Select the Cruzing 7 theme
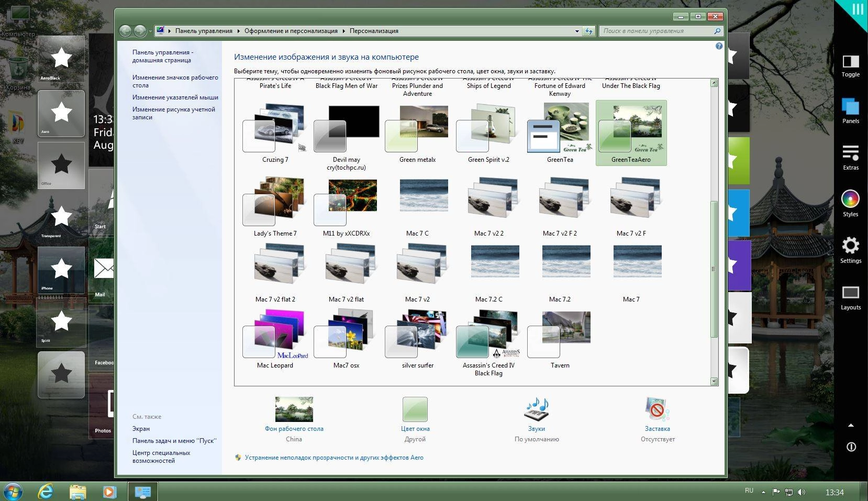 pos(275,133)
